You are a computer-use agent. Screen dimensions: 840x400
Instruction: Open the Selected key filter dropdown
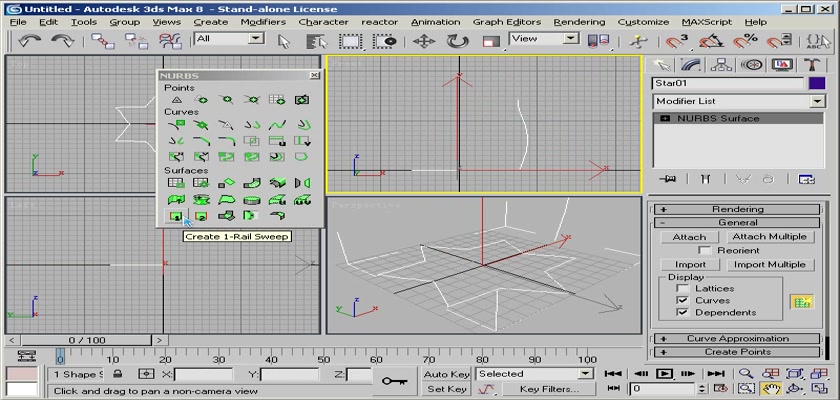pos(586,374)
